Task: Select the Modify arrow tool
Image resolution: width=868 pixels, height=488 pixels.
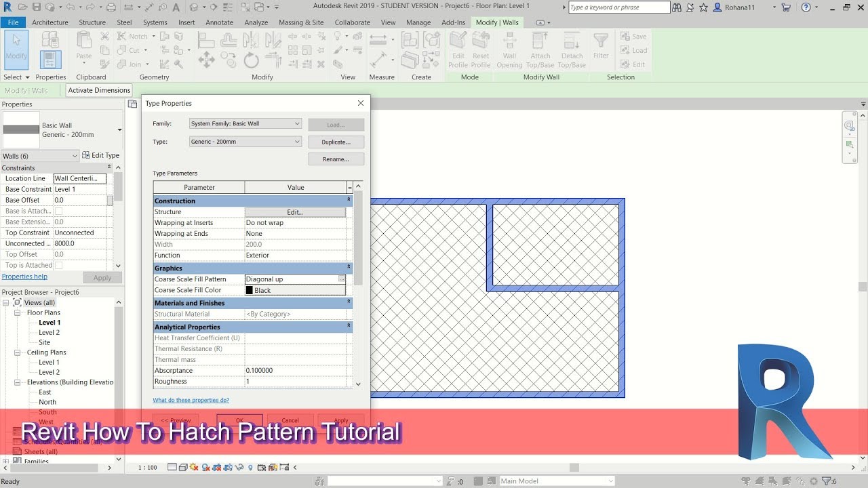Action: pyautogui.click(x=16, y=49)
